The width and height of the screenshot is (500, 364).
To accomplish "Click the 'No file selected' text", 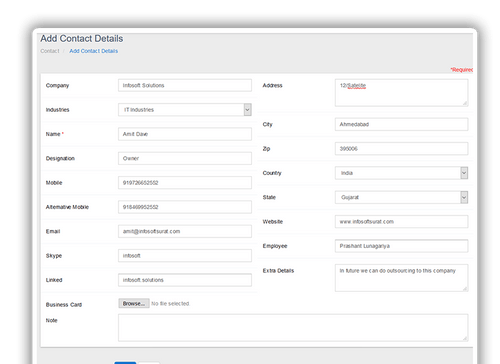I will click(x=170, y=304).
